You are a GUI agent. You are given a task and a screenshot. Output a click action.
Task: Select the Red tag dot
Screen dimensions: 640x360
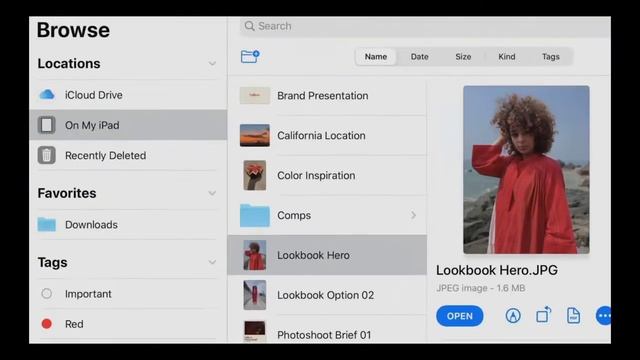[47, 324]
